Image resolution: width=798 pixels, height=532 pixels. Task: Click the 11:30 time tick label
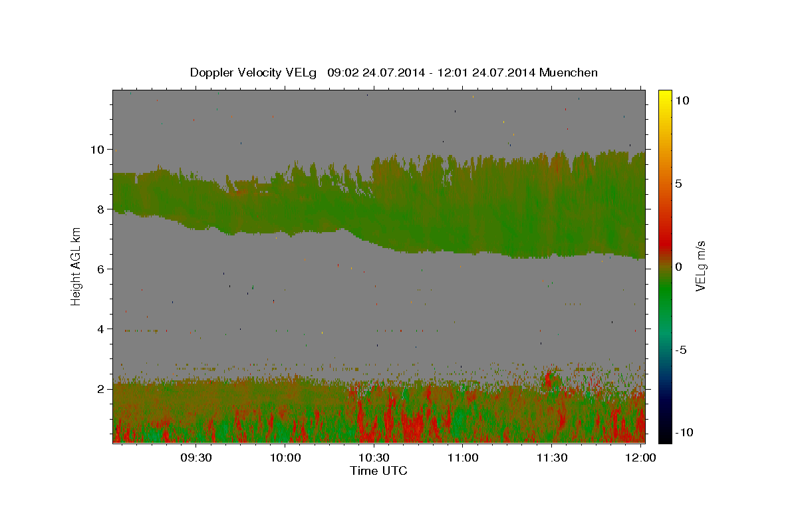click(x=551, y=458)
